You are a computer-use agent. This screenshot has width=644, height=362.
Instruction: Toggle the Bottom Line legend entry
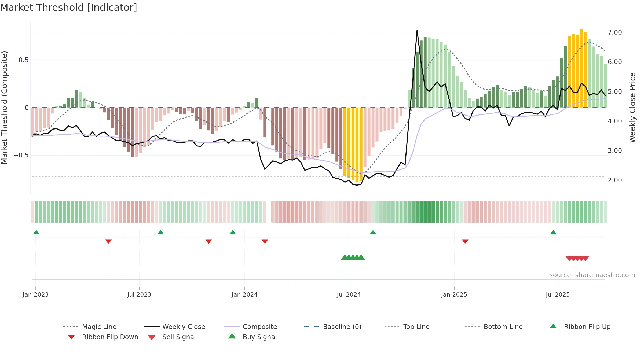tap(494, 327)
